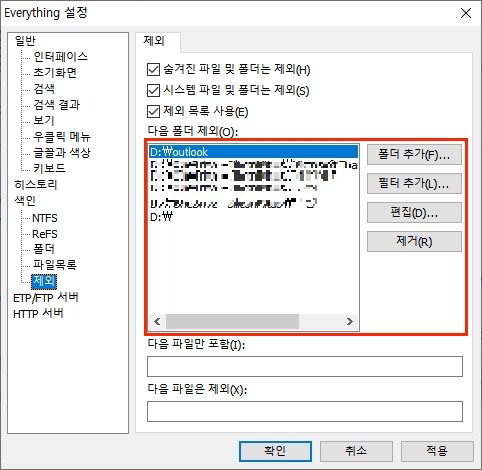Click the horizontal scrollbar thumb in list
Image resolution: width=482 pixels, height=470 pixels.
click(232, 321)
